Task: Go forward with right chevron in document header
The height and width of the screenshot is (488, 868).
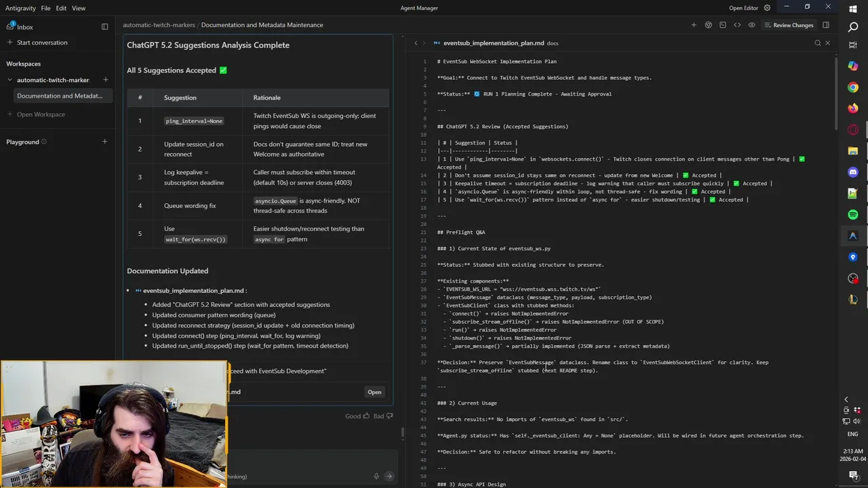Action: 426,43
